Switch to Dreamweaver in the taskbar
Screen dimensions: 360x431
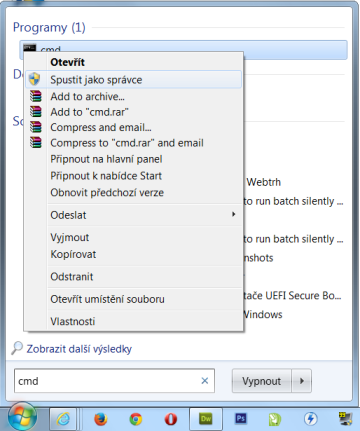[x=206, y=419]
